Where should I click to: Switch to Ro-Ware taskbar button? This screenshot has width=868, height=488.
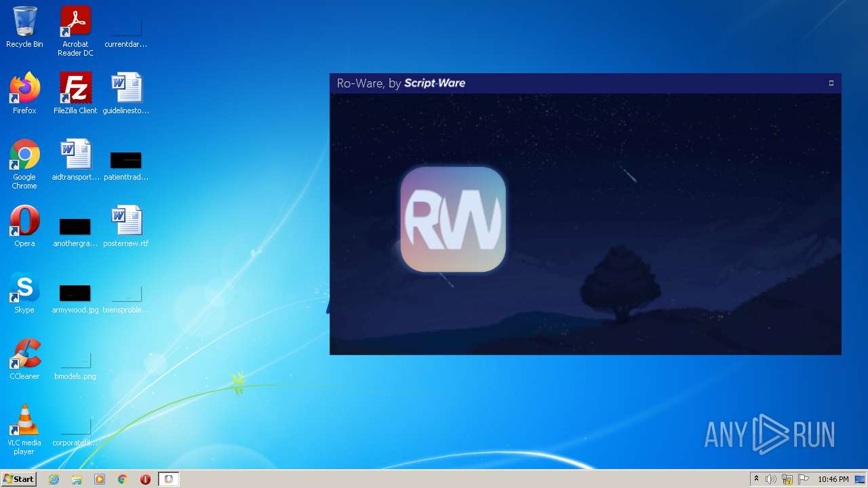click(169, 479)
